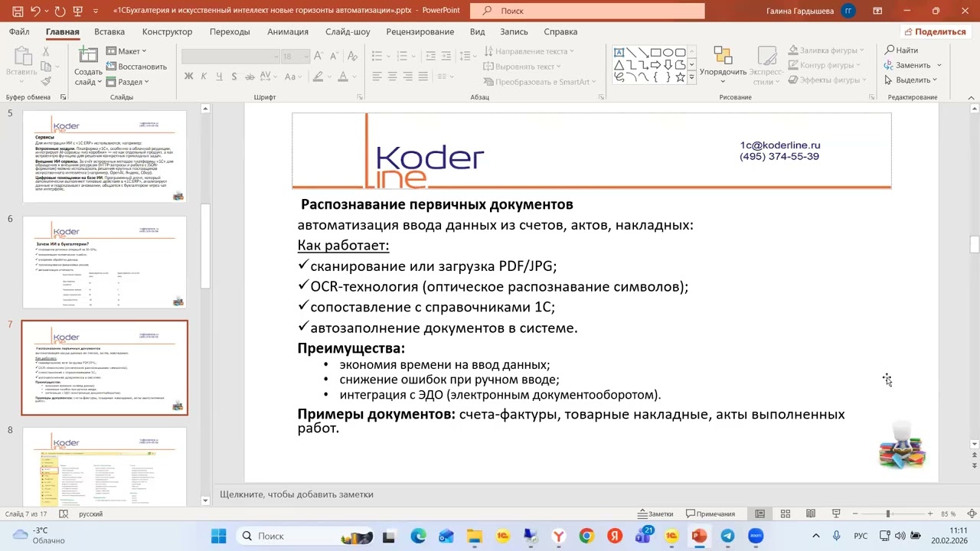The image size is (980, 551).
Task: Click the Восстановить slide button
Action: click(x=136, y=67)
